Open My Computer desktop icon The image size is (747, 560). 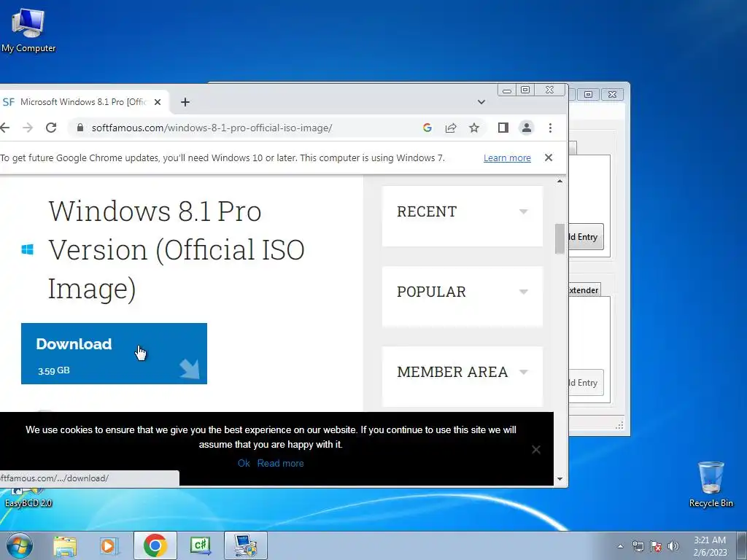point(28,29)
